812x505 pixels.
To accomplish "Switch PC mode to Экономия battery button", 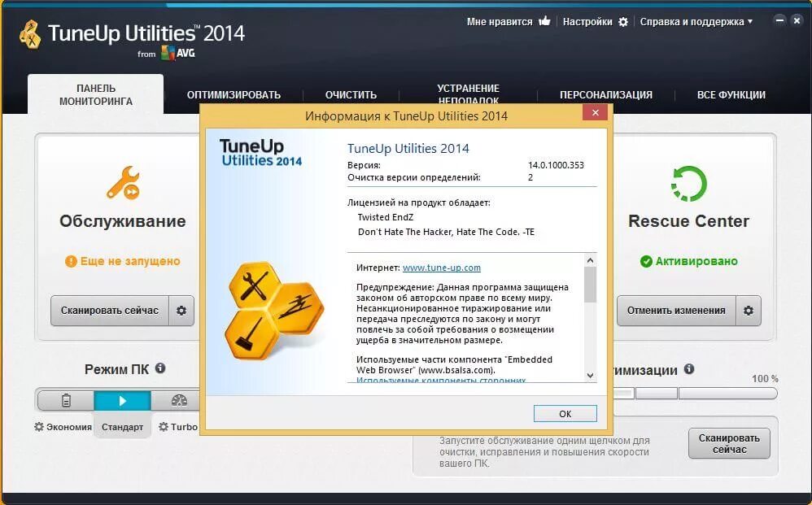I will (x=66, y=400).
